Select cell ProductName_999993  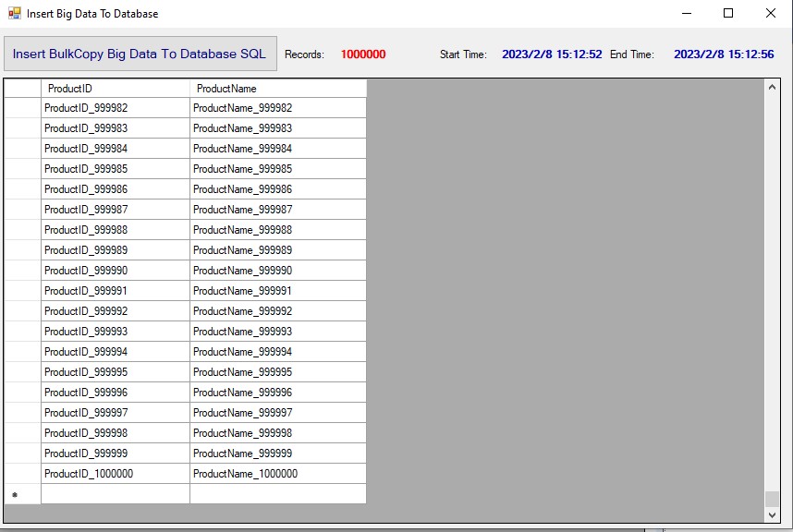pos(278,332)
